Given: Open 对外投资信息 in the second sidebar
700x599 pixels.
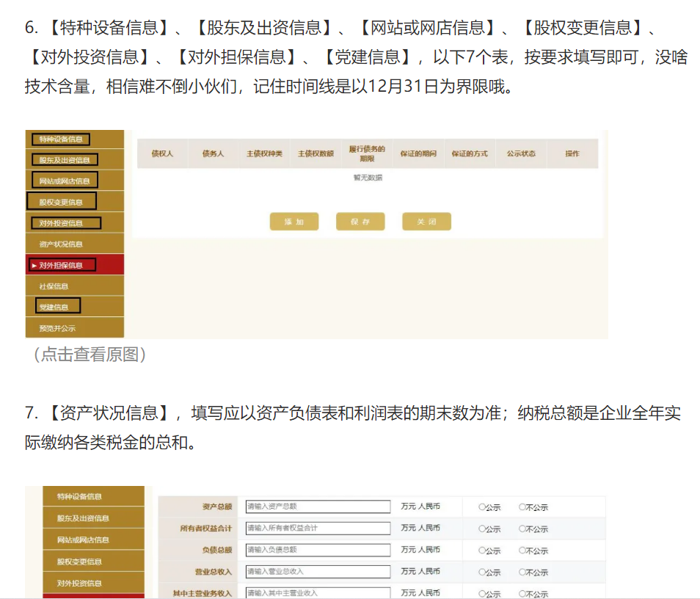Looking at the screenshot, I should [93, 583].
